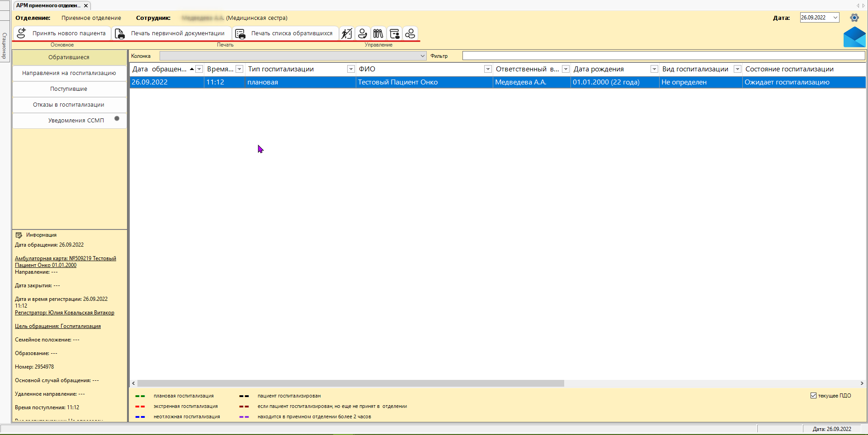868x435 pixels.
Task: Open filter dropdown for ФИО column
Action: coord(488,69)
